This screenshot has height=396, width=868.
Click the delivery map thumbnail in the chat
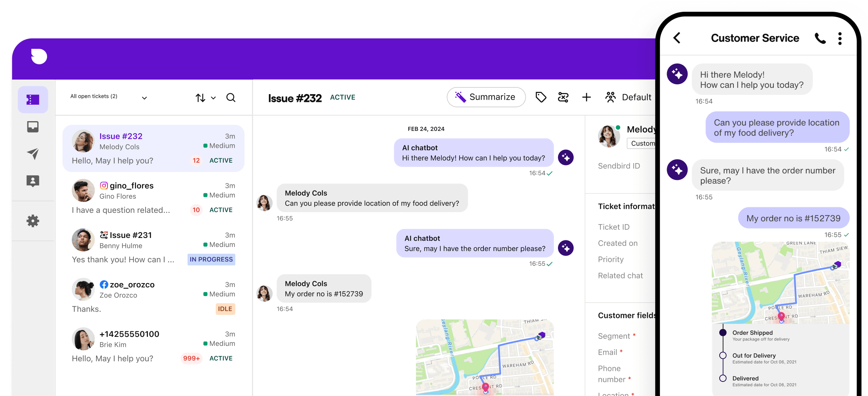click(x=485, y=357)
